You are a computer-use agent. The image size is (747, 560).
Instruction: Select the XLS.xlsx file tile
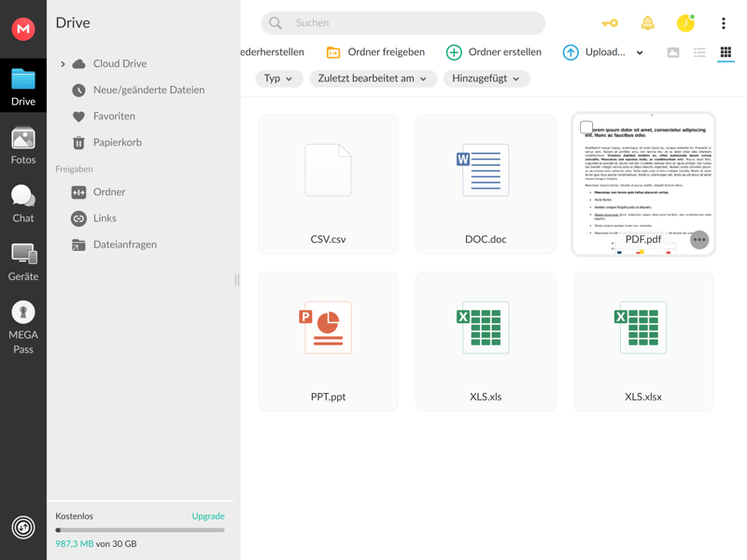pos(643,342)
